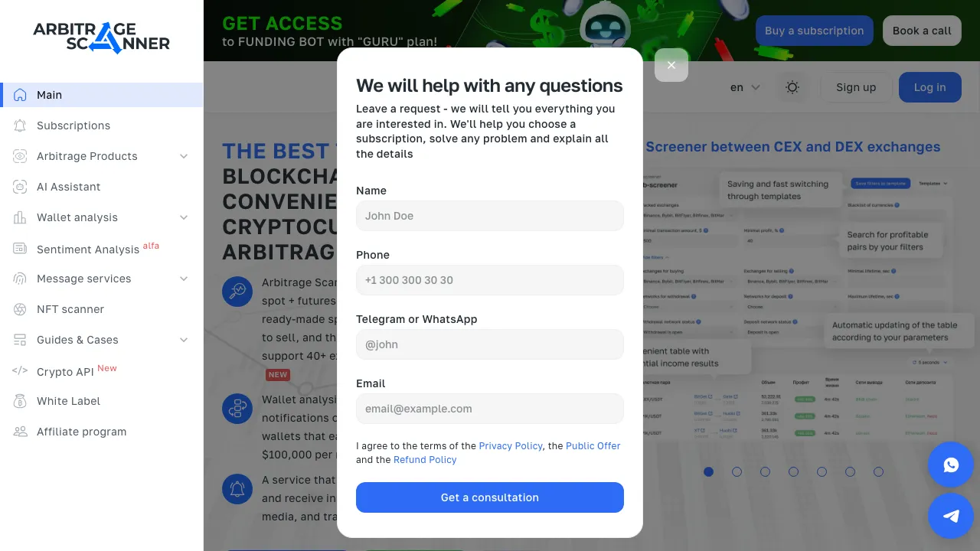Image resolution: width=980 pixels, height=551 pixels.
Task: Open the Subscriptions menu item
Action: [73, 126]
